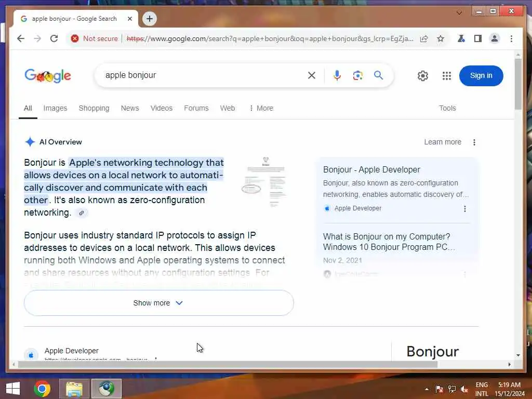
Task: Search by image with Lens
Action: 357,75
